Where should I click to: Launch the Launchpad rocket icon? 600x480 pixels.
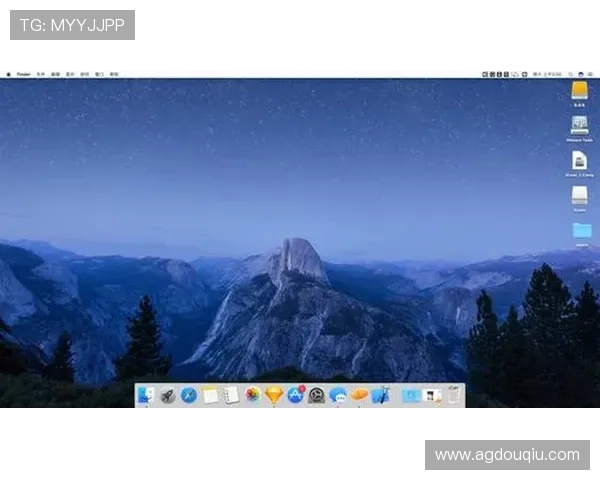[x=167, y=395]
